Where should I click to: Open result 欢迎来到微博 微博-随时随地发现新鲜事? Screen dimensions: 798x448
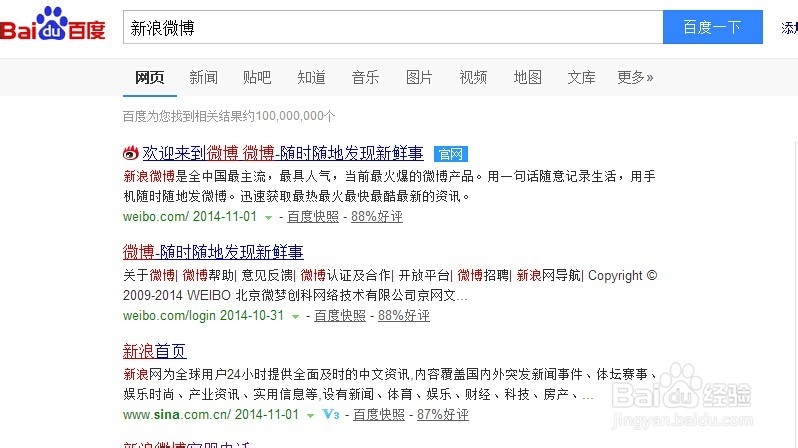click(283, 153)
